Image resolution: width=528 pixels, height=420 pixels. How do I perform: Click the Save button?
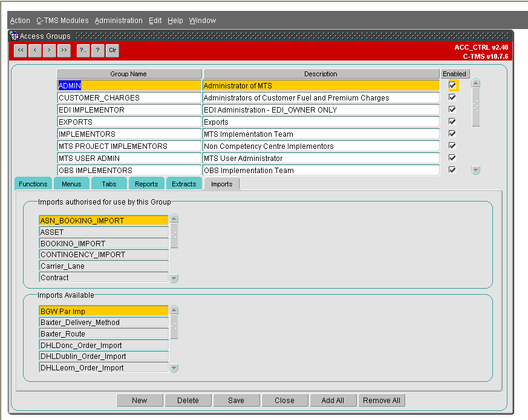coord(236,401)
